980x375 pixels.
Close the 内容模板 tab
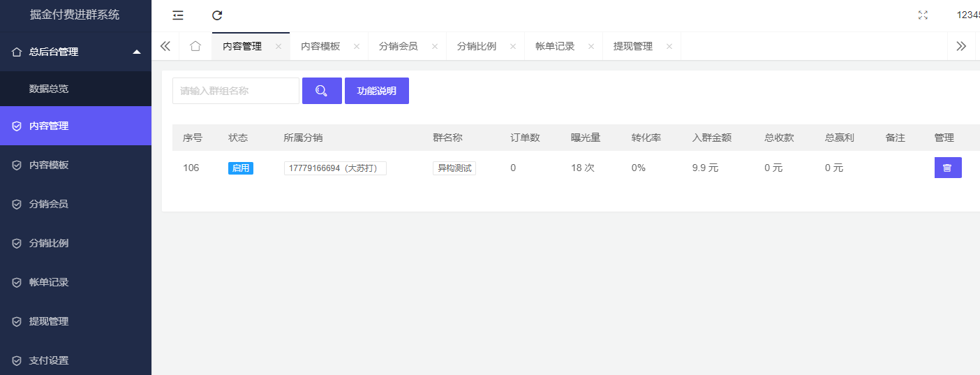357,47
